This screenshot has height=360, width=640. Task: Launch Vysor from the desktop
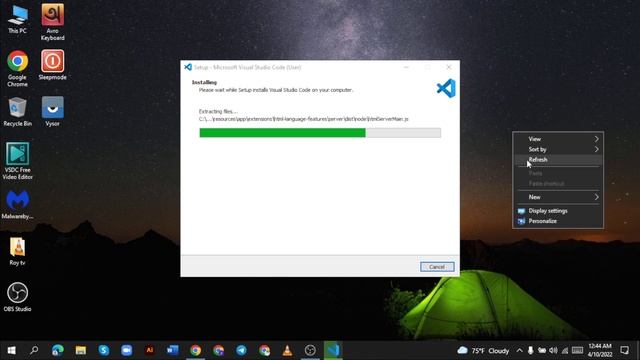[x=53, y=111]
